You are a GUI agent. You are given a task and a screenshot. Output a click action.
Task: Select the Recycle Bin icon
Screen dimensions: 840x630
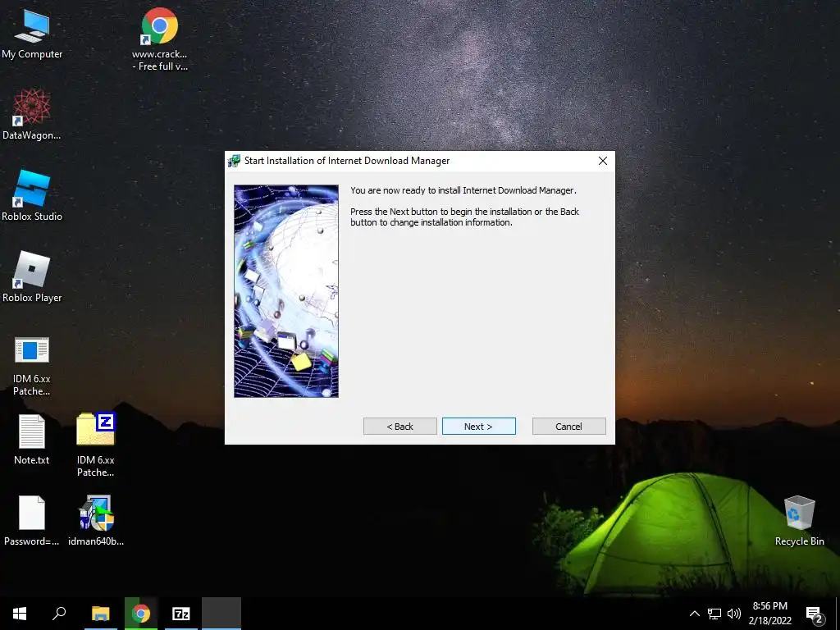tap(799, 520)
